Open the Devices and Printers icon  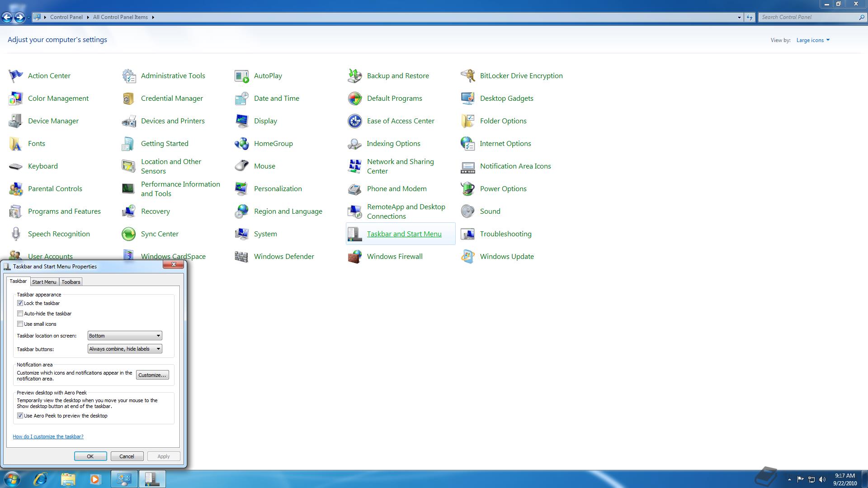point(129,121)
